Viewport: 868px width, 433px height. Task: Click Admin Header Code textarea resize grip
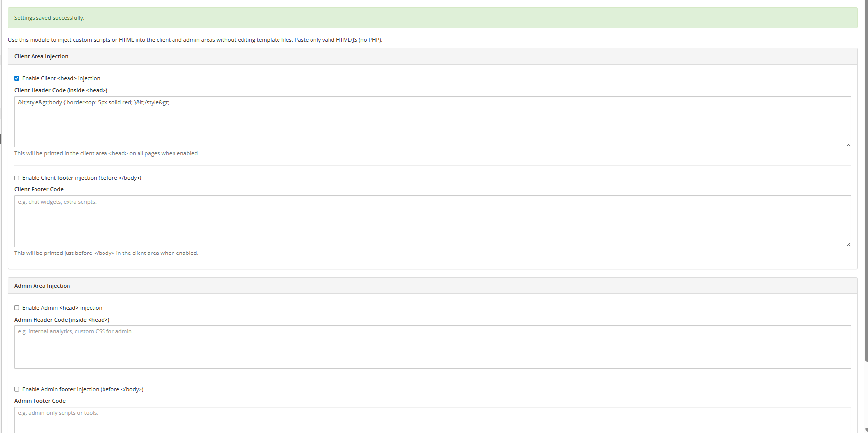[x=848, y=366]
